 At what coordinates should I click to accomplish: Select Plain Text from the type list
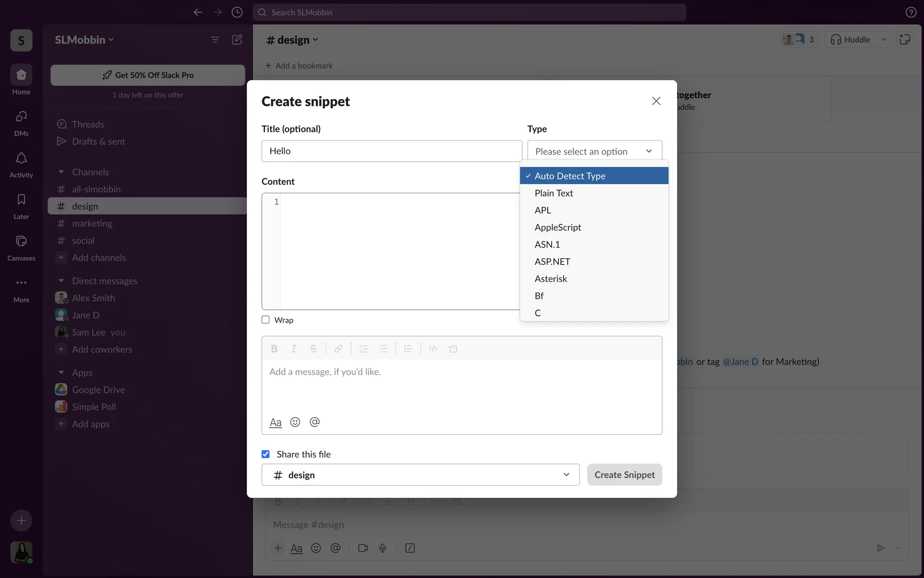tap(554, 193)
